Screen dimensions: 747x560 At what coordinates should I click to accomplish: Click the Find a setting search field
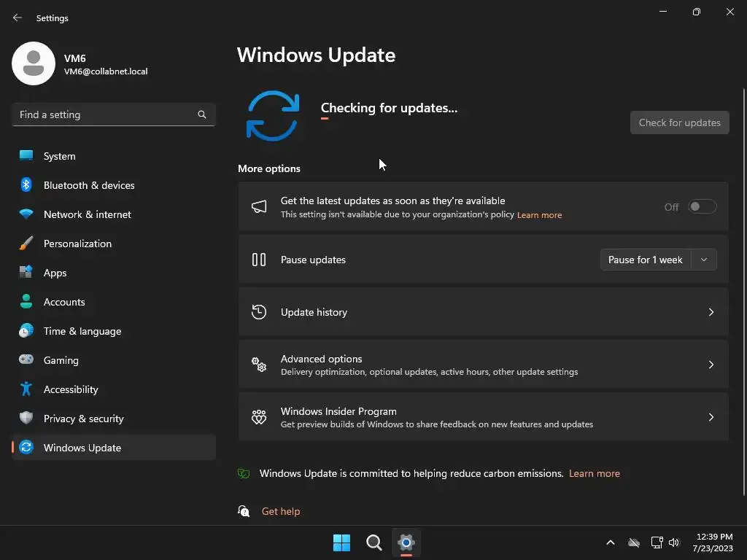(x=114, y=114)
